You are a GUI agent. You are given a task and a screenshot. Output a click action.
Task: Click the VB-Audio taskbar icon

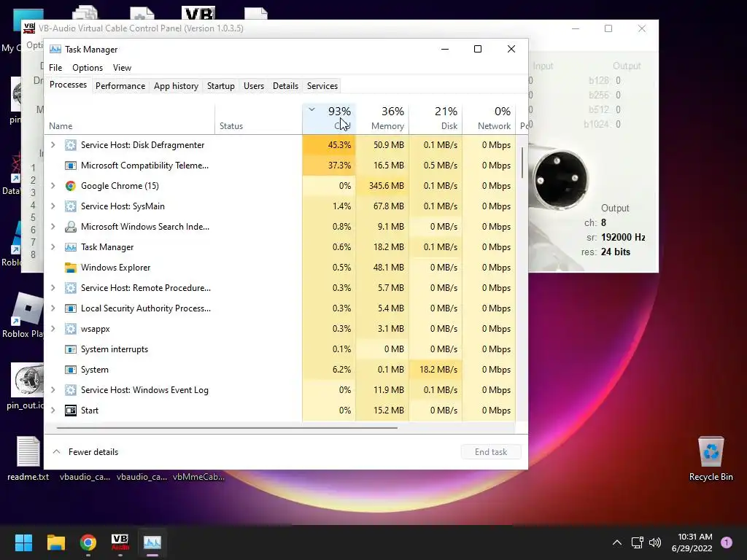(120, 542)
